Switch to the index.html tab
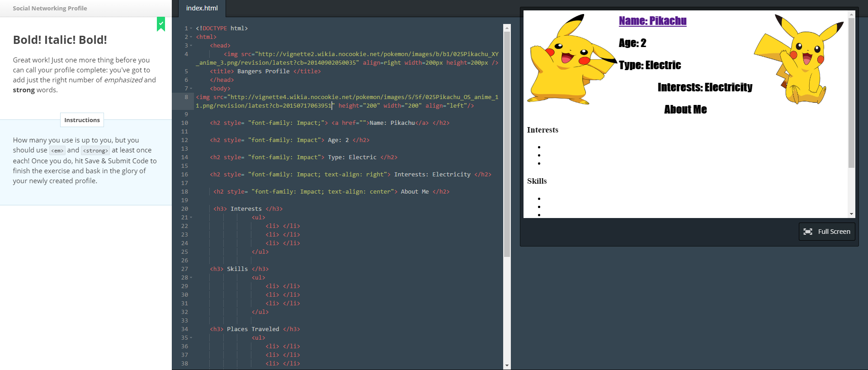The width and height of the screenshot is (868, 370). click(202, 8)
